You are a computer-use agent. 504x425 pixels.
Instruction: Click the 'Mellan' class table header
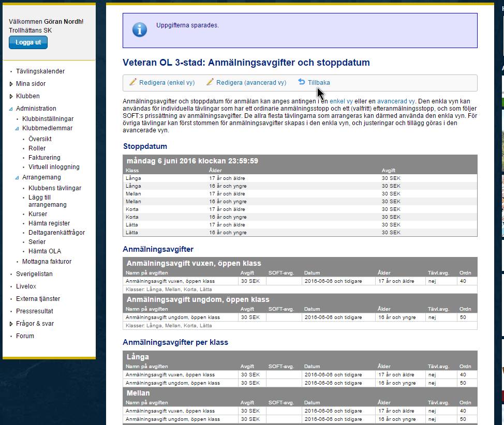pyautogui.click(x=138, y=393)
